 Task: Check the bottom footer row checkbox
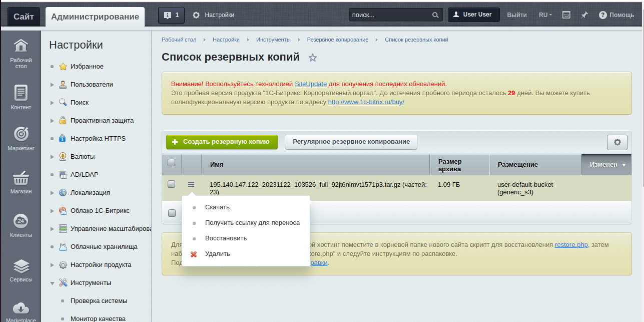172,213
